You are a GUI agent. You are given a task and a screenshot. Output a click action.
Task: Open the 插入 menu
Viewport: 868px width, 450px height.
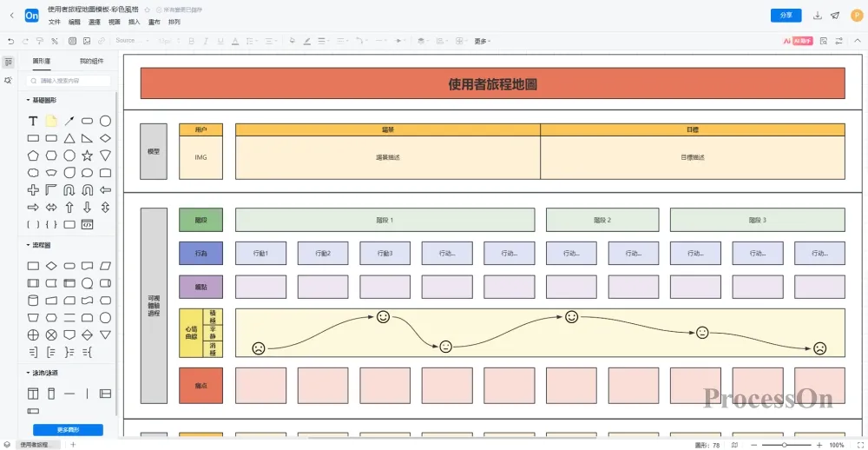click(134, 22)
